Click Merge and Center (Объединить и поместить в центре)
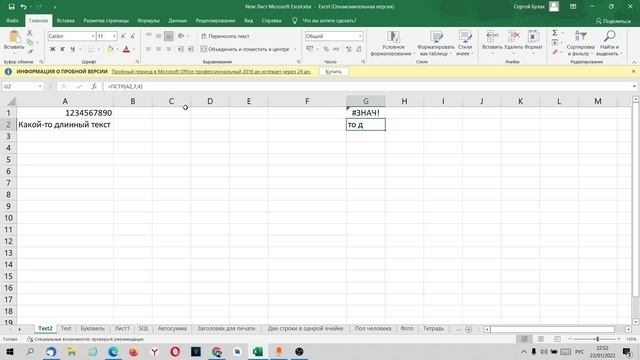Image resolution: width=640 pixels, height=360 pixels. pyautogui.click(x=245, y=49)
